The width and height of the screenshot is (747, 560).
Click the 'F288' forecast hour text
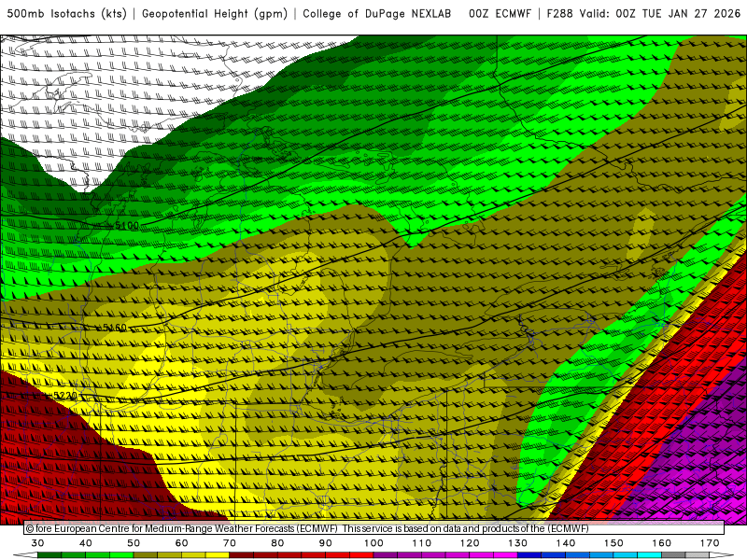[x=559, y=14]
